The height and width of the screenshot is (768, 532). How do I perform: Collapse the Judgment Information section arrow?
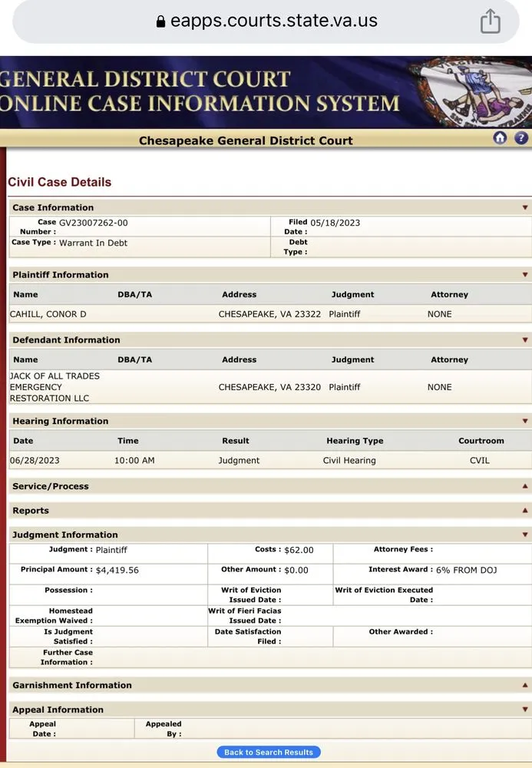click(525, 535)
